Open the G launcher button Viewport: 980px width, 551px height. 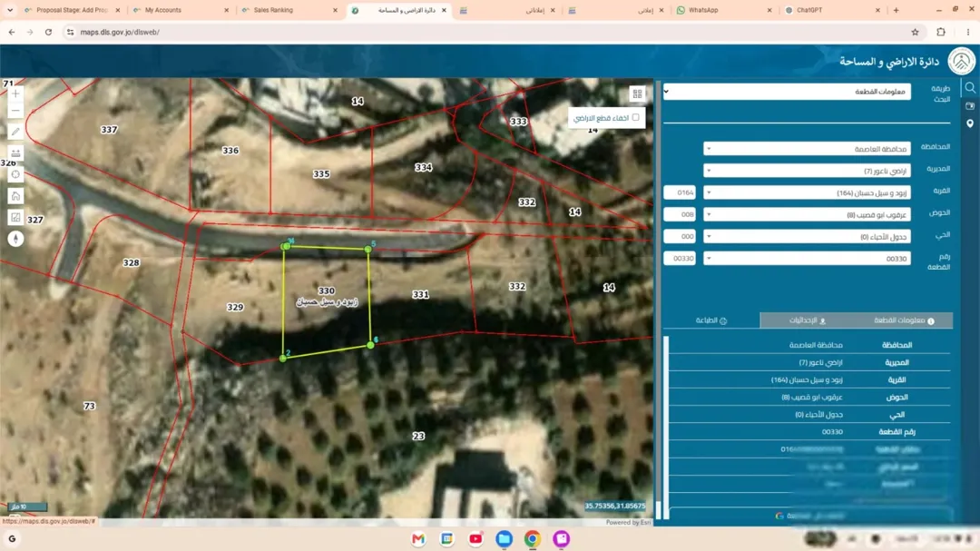12,538
